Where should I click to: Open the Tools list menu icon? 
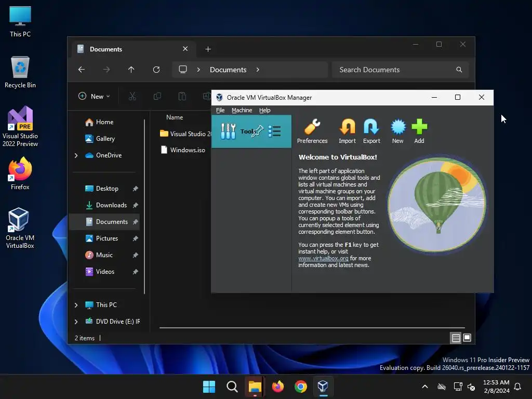click(x=274, y=131)
